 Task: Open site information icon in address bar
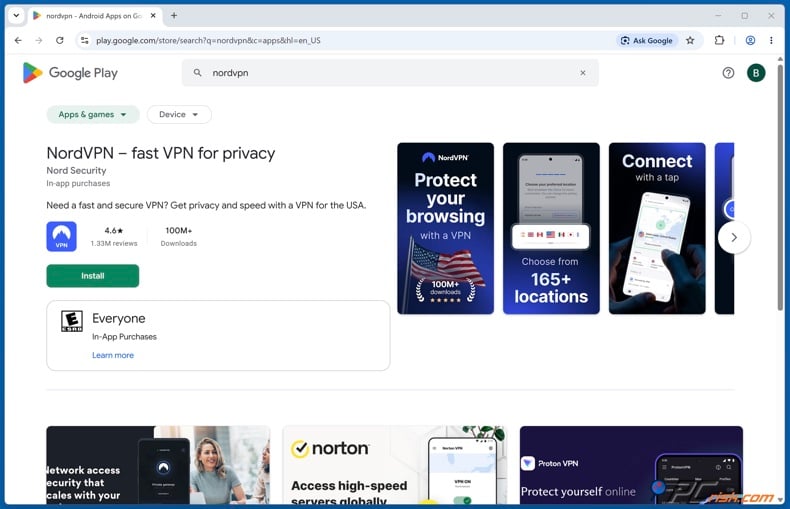click(85, 40)
